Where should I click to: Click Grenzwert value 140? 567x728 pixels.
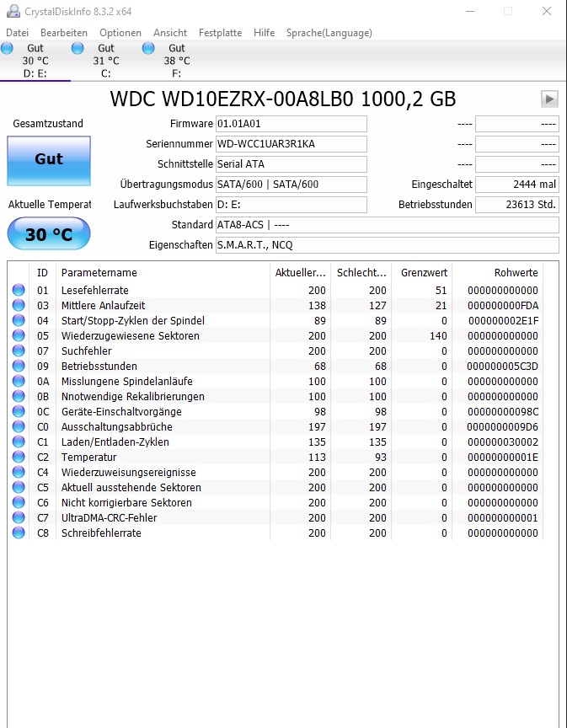[438, 335]
